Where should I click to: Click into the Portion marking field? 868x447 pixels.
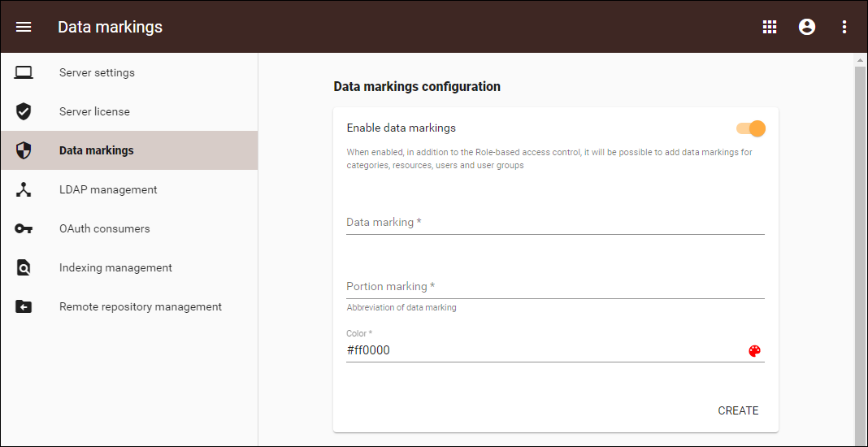(x=555, y=287)
